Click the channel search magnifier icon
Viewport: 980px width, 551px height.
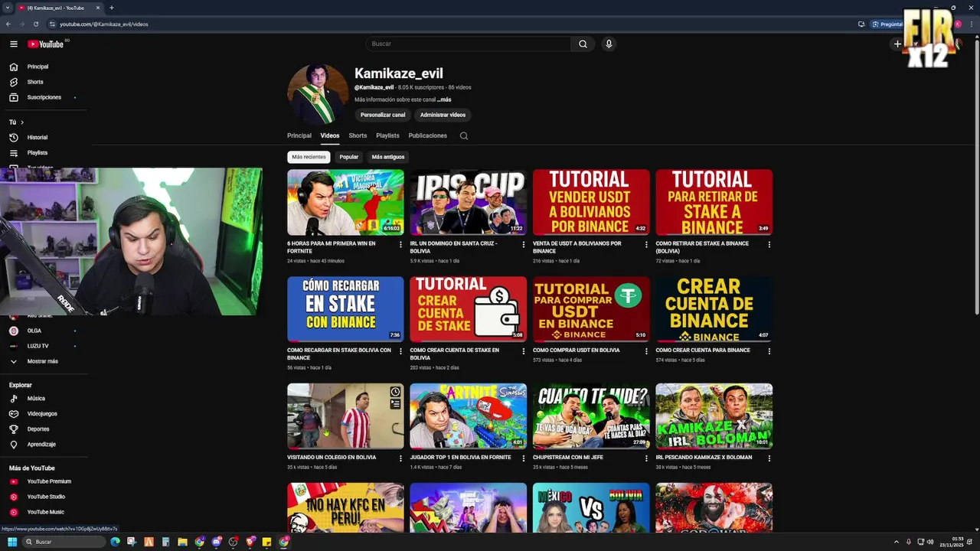[464, 136]
